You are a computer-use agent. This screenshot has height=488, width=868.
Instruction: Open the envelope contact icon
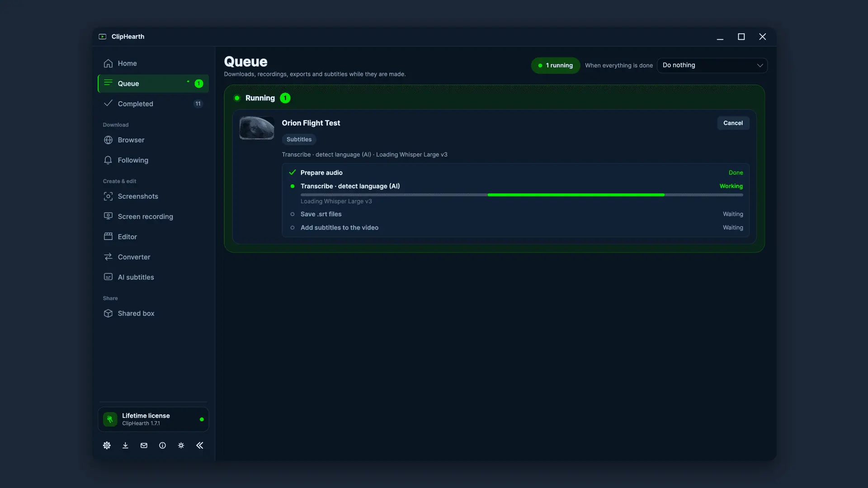[144, 446]
